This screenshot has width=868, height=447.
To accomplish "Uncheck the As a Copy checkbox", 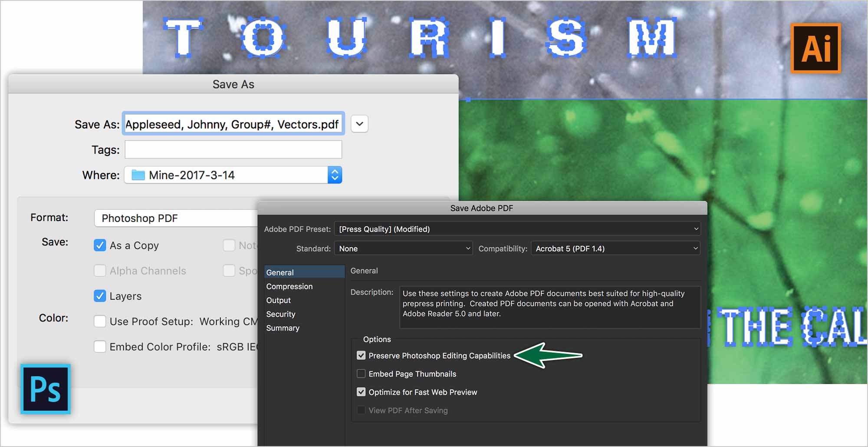I will 100,245.
